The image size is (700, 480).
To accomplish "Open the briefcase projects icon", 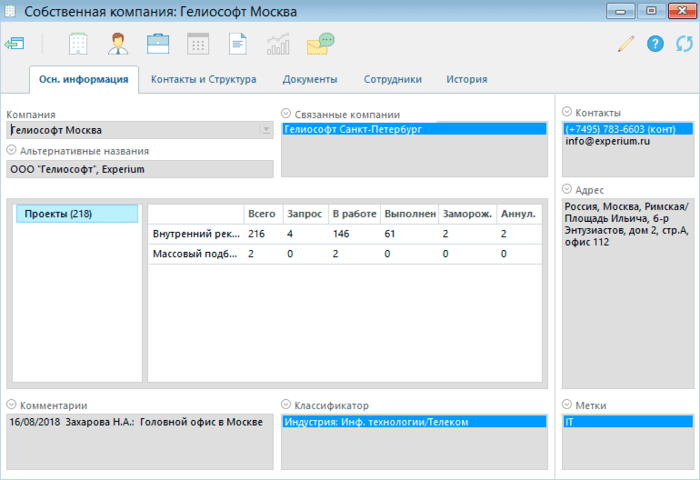I will [x=158, y=44].
